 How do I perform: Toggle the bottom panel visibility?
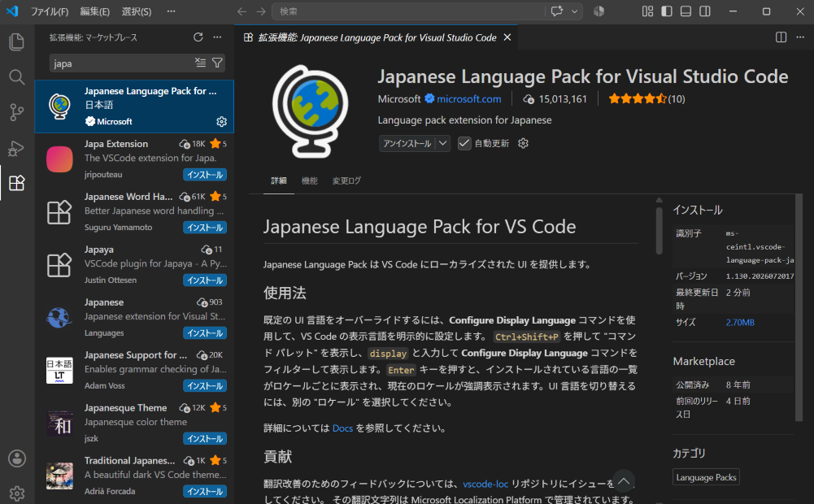(686, 11)
